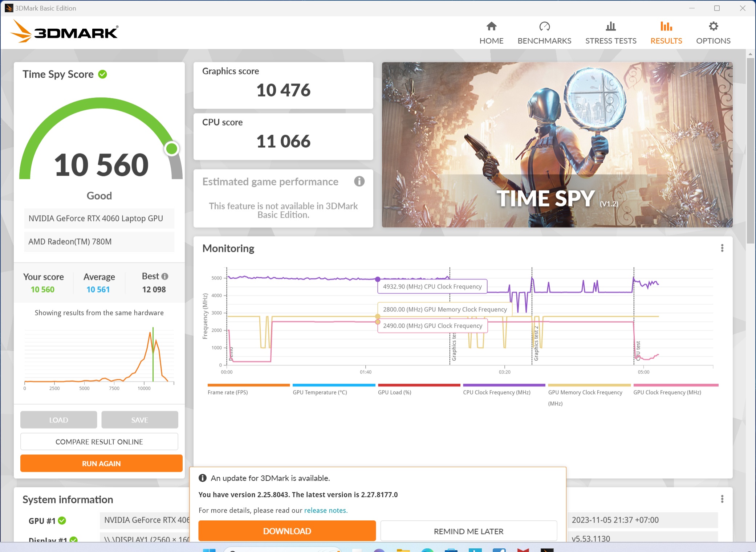Screen dimensions: 756x552
Task: Click the green check next to GPU #1
Action: 62,520
